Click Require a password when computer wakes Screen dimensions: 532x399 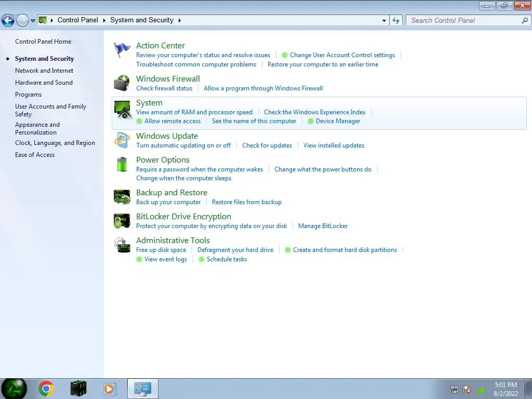199,169
